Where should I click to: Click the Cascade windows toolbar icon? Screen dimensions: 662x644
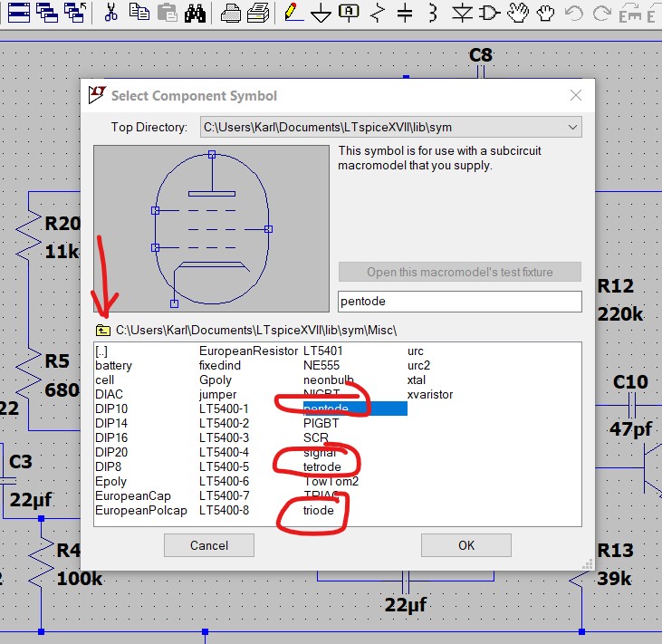coord(47,13)
